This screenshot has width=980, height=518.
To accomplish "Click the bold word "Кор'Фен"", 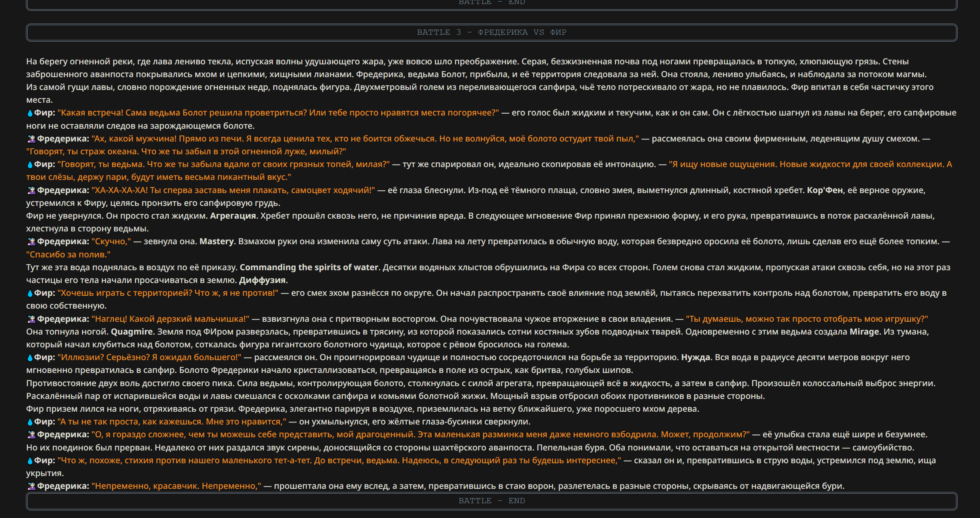I will tap(825, 190).
